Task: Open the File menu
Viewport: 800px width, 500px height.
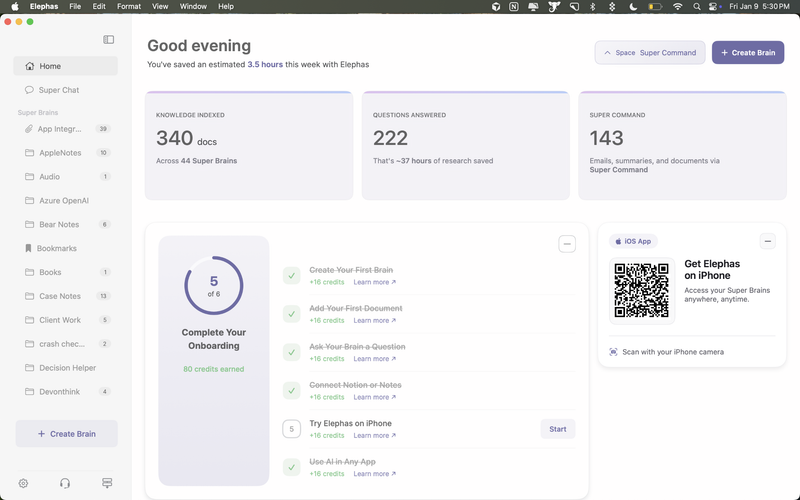Action: 75,7
